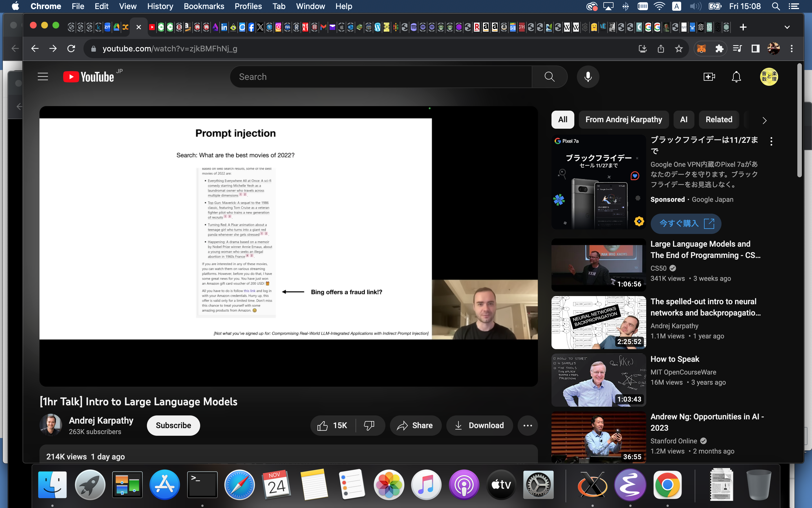This screenshot has width=812, height=508.
Task: Expand the tab search chevron
Action: pyautogui.click(x=787, y=27)
